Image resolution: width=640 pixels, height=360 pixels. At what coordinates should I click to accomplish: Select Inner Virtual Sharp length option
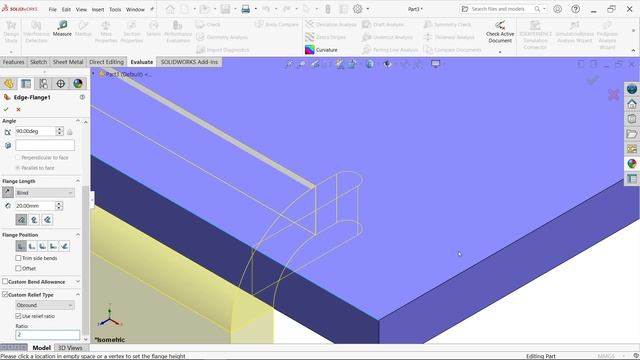coord(34,220)
